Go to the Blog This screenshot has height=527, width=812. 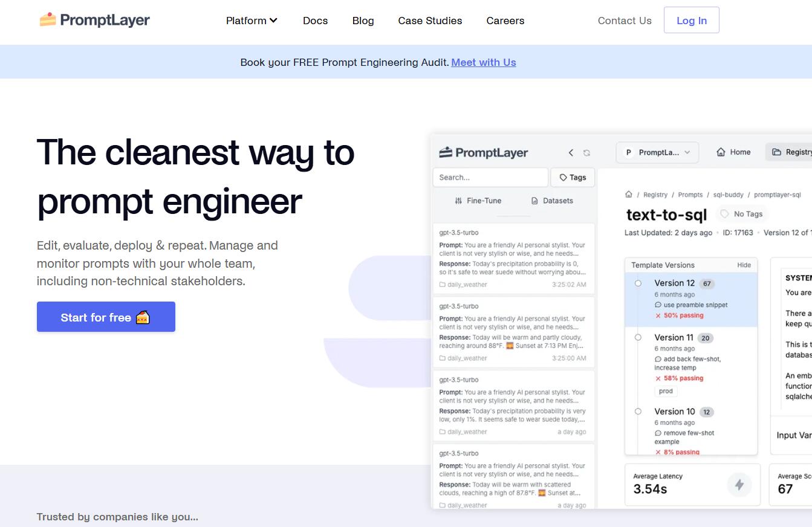[363, 21]
